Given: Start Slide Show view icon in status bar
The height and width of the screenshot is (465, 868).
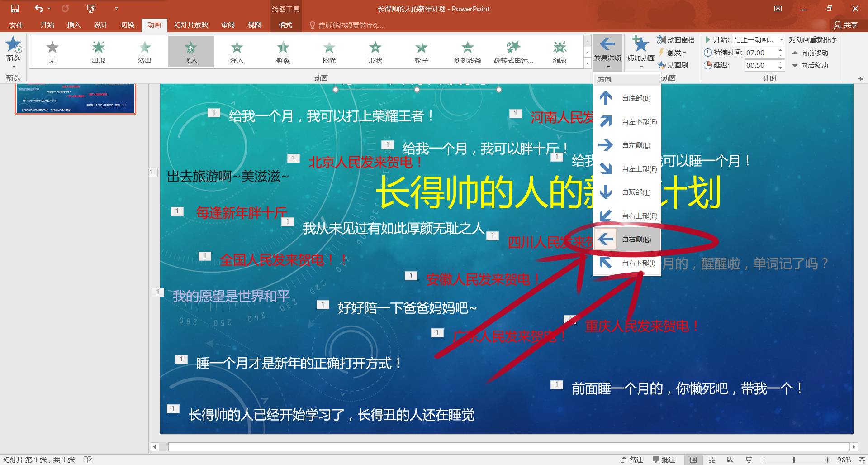Looking at the screenshot, I should point(749,460).
